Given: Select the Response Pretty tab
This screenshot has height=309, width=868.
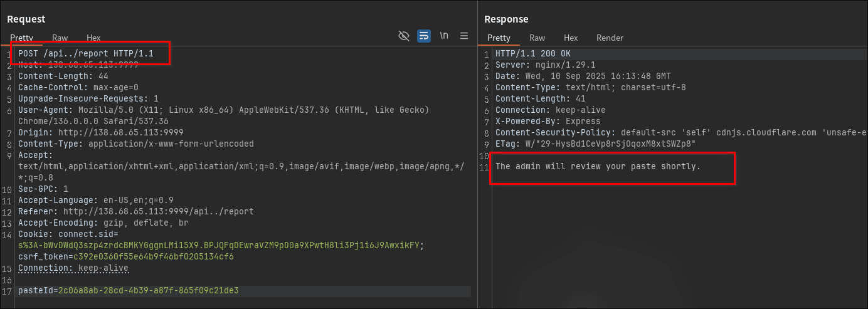Looking at the screenshot, I should [x=499, y=38].
